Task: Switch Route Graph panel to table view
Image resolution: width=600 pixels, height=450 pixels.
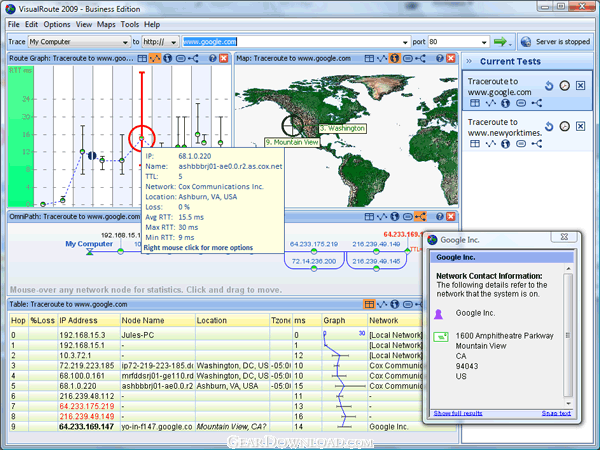Action: pyautogui.click(x=142, y=59)
